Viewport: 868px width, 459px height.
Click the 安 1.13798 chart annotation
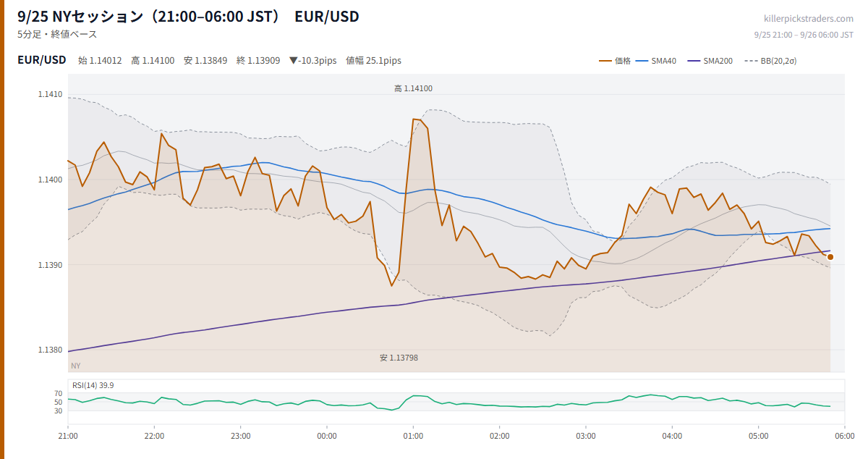pyautogui.click(x=399, y=358)
